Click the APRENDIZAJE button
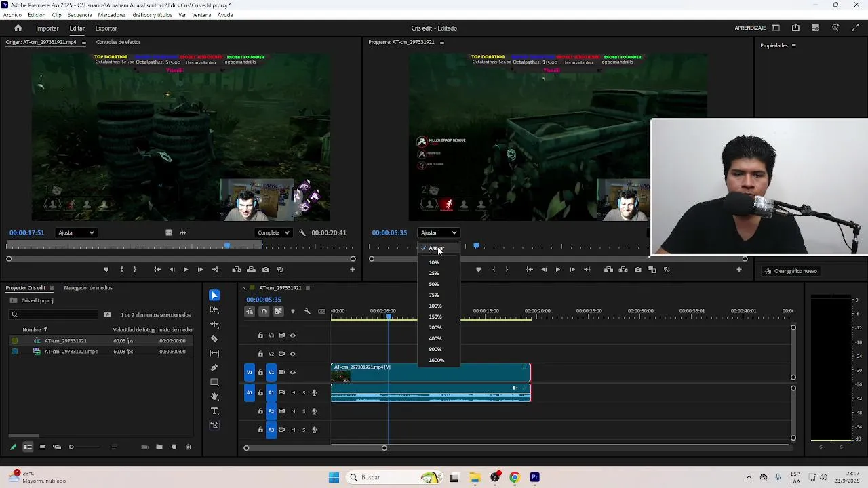Viewport: 868px width, 488px height. click(750, 28)
